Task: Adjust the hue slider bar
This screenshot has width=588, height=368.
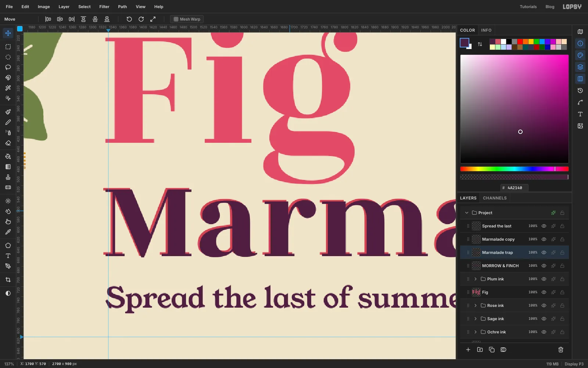Action: click(514, 169)
